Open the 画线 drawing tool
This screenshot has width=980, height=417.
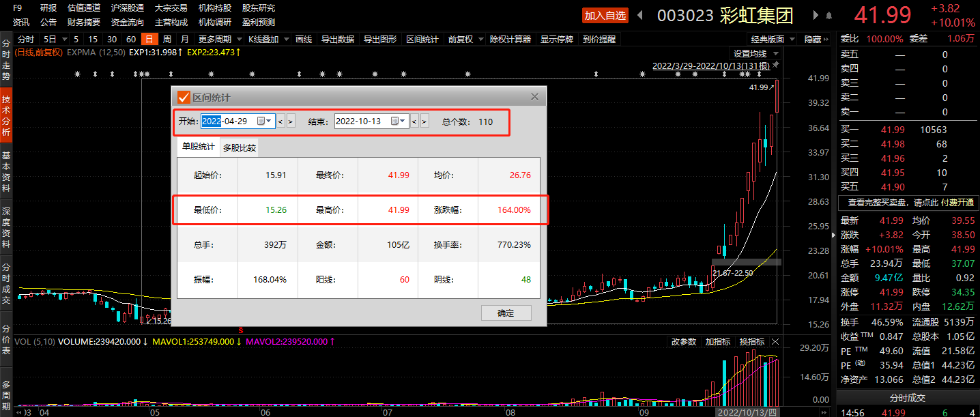304,39
